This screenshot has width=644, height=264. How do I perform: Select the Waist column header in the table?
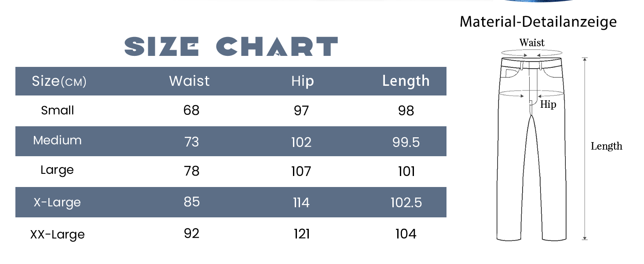pyautogui.click(x=190, y=81)
